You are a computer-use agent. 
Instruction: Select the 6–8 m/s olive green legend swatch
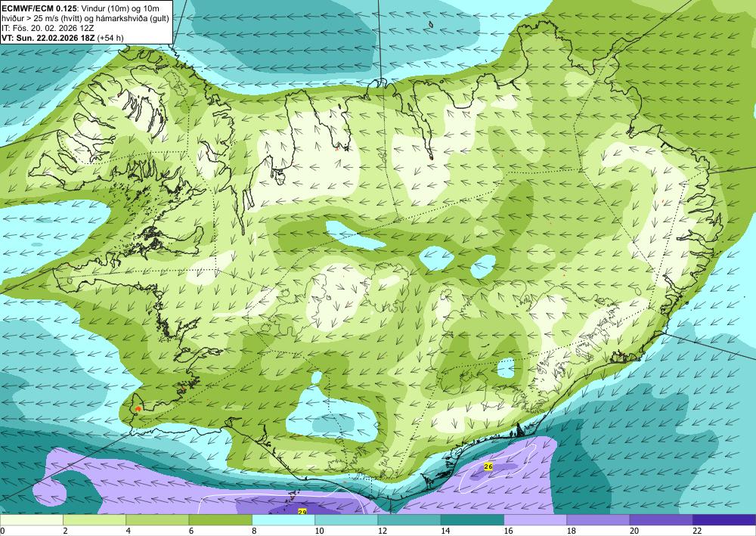pos(220,520)
